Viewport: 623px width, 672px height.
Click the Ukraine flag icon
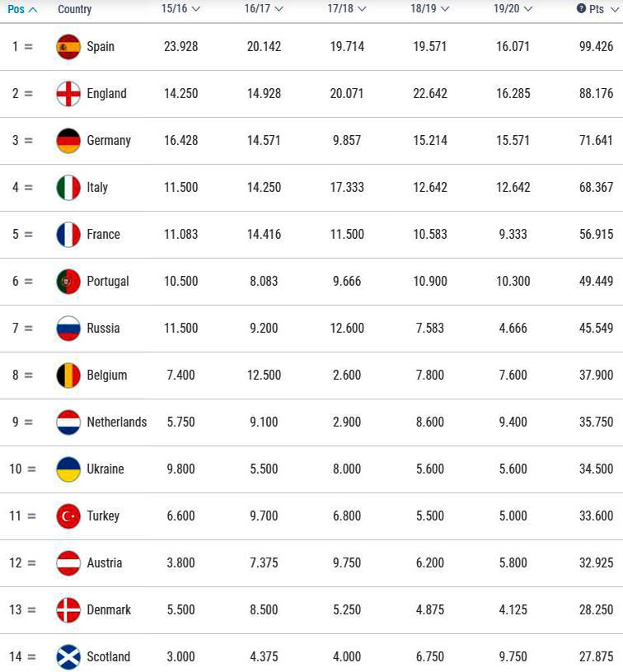[x=68, y=469]
